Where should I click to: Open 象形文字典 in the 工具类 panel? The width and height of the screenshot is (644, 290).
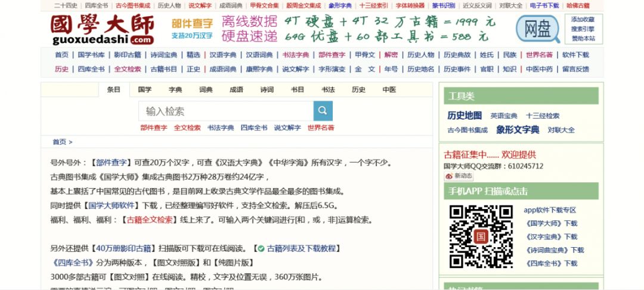(x=518, y=130)
